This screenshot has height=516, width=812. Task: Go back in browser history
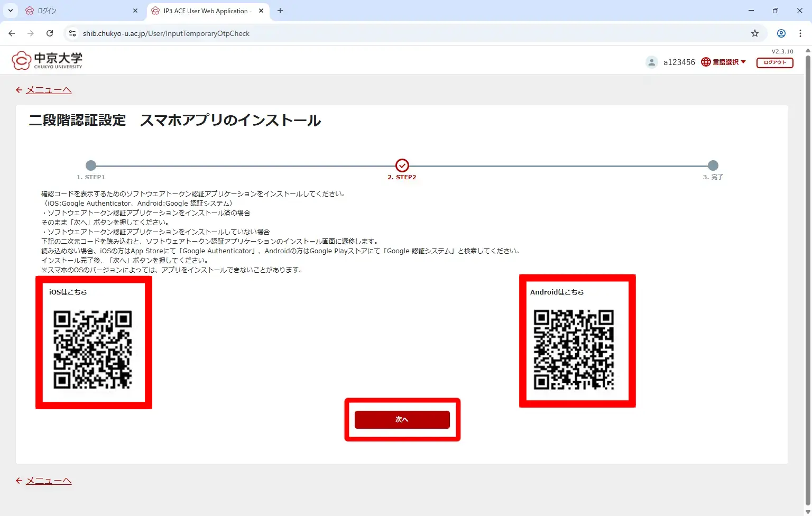12,33
